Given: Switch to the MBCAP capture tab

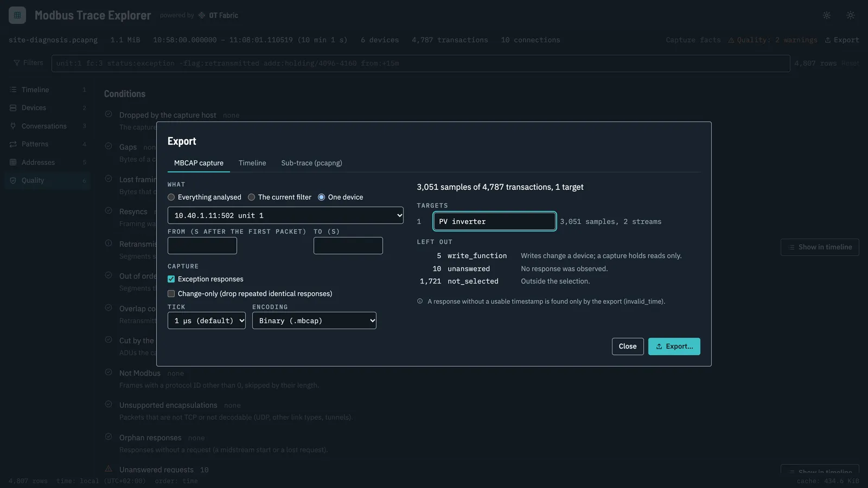Looking at the screenshot, I should (x=199, y=163).
